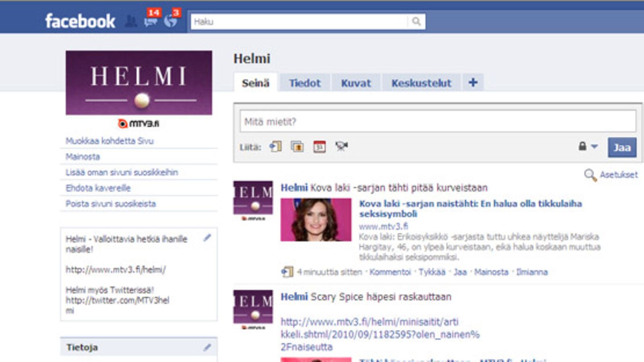
Task: Edit the Tietoja section with pencil icon
Action: (x=207, y=347)
